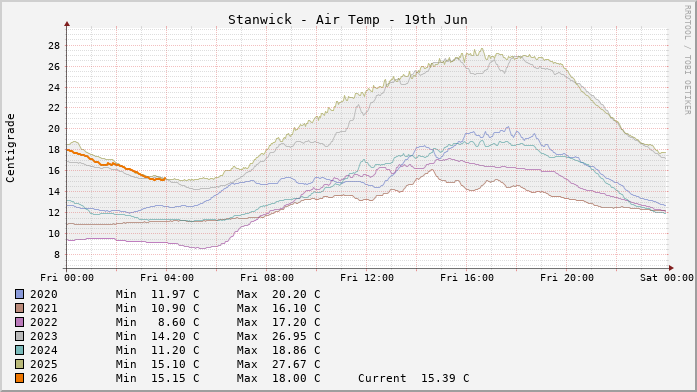Click the 2025 olive legend swatch

pyautogui.click(x=20, y=364)
